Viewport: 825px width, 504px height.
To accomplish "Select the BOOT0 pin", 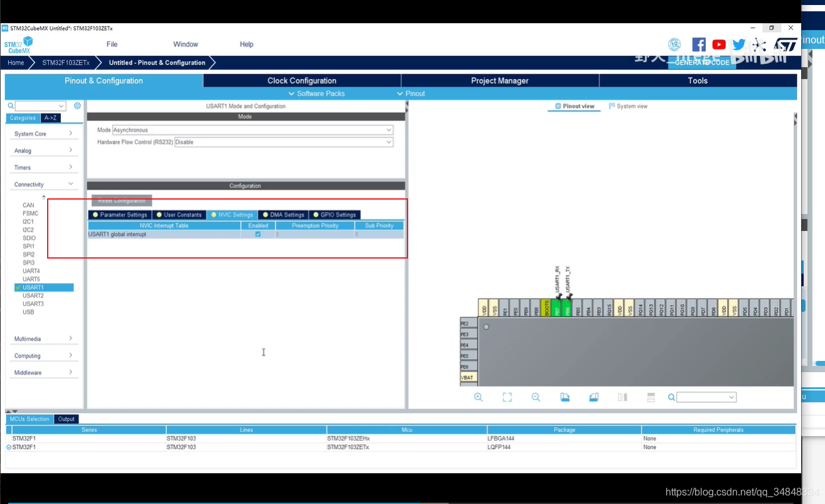I will click(546, 308).
